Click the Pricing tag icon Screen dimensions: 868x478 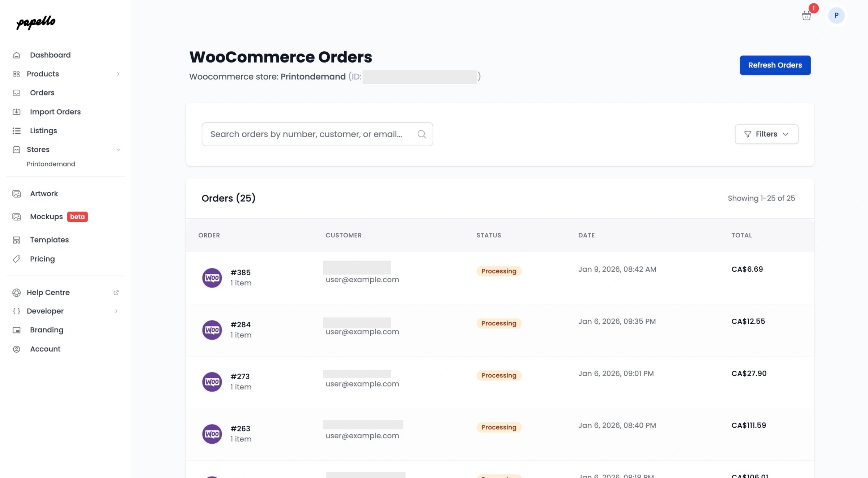tap(17, 259)
